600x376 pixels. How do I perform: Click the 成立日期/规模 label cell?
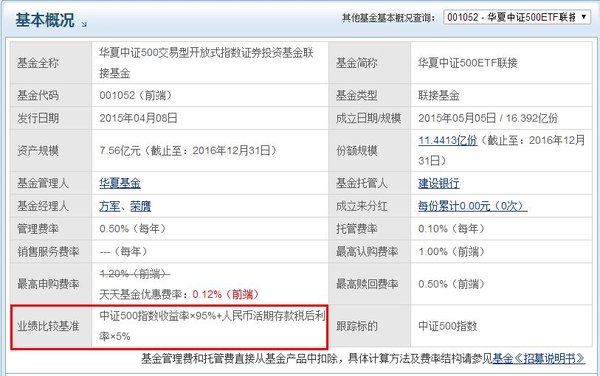[370, 118]
